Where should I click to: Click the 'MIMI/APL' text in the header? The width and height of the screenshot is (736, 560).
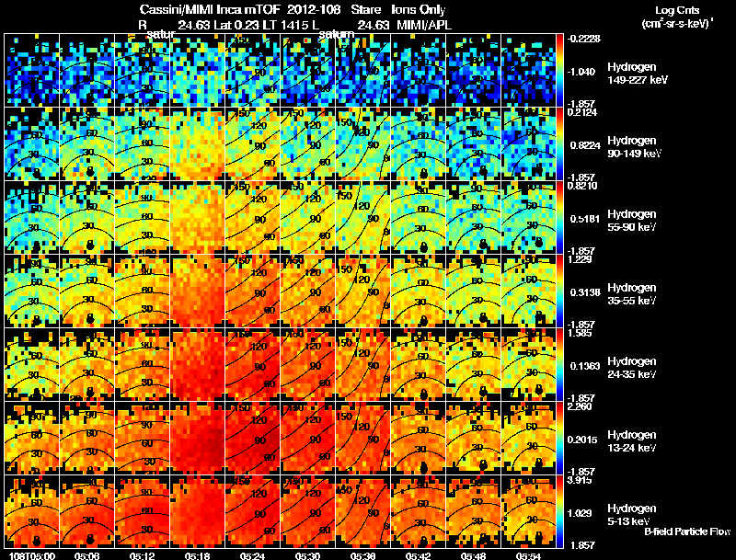(x=424, y=25)
